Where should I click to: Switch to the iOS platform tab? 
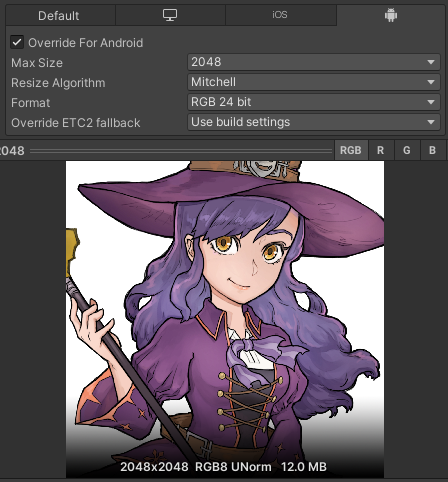(281, 15)
